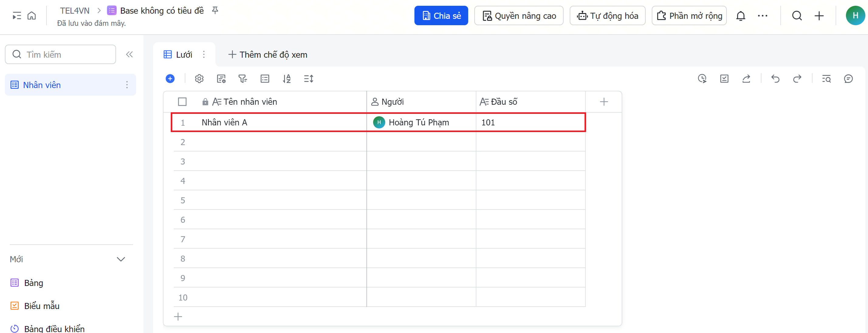Open notifications bell icon
This screenshot has height=333, width=868.
[x=741, y=16]
